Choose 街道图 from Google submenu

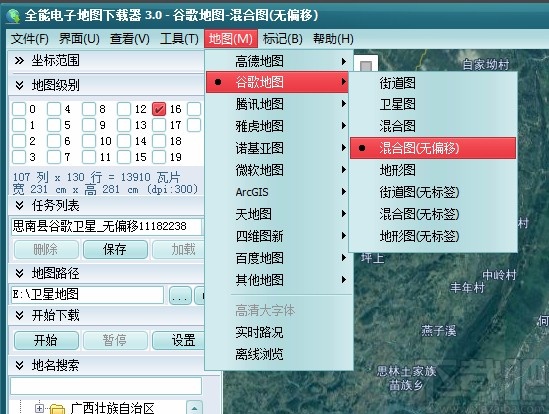(x=433, y=83)
